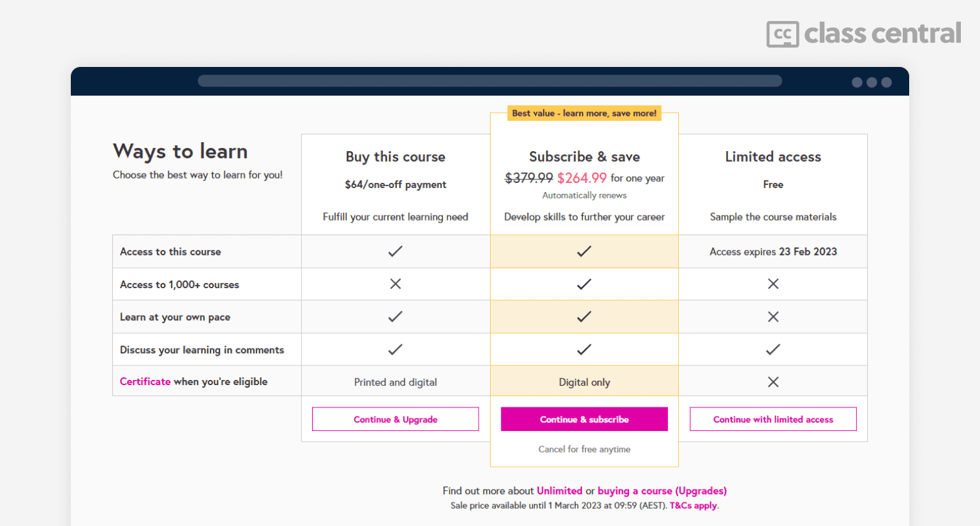Click Subscribe checkmark in Learn at your own pace row
The width and height of the screenshot is (980, 526).
tap(584, 317)
